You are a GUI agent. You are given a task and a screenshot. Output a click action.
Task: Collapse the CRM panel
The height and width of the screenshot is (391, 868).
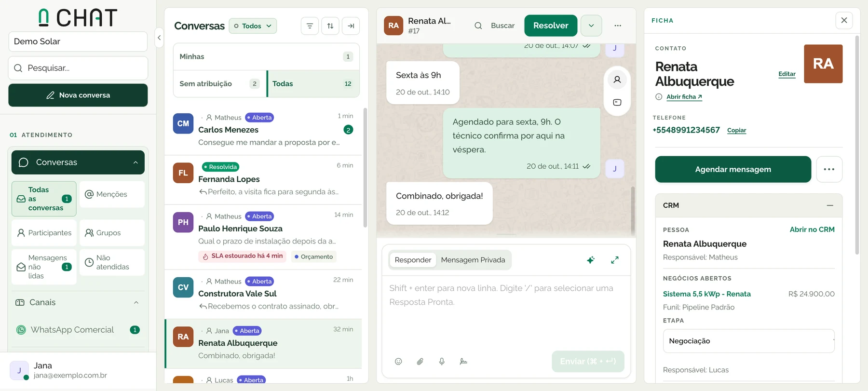830,205
